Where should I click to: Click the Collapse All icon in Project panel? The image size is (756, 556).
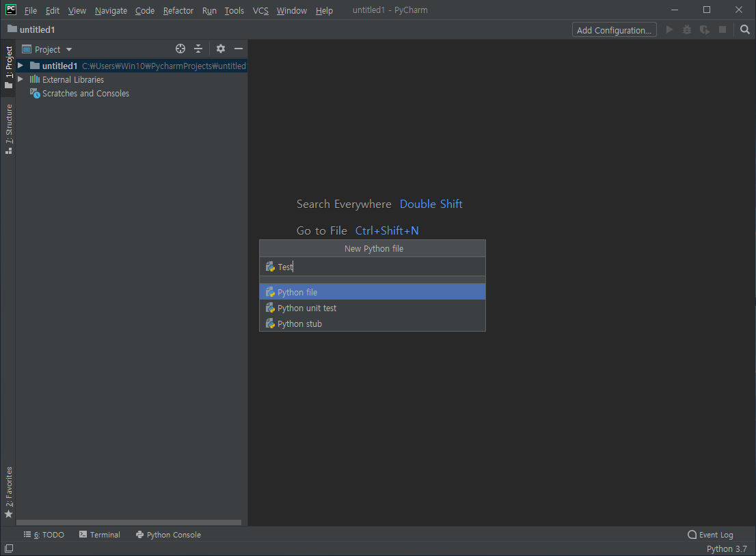coord(198,49)
